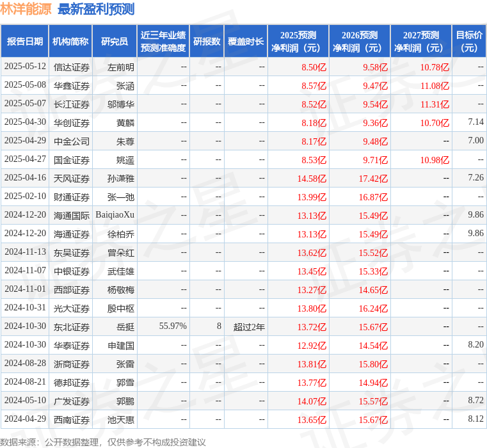Click the 超过2年 coverage duration cell
Screen dimensions: 487x448
(x=249, y=327)
